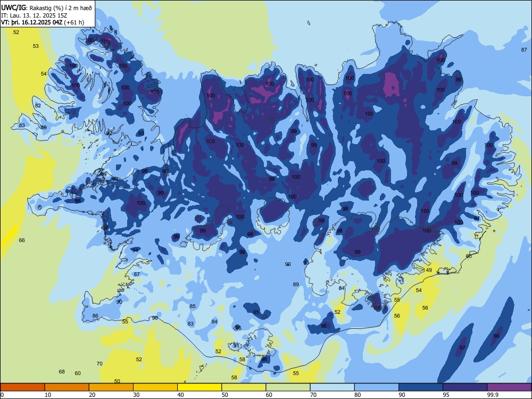Select the '40' legend tick label
Image resolution: width=532 pixels, height=399 pixels.
[181, 395]
